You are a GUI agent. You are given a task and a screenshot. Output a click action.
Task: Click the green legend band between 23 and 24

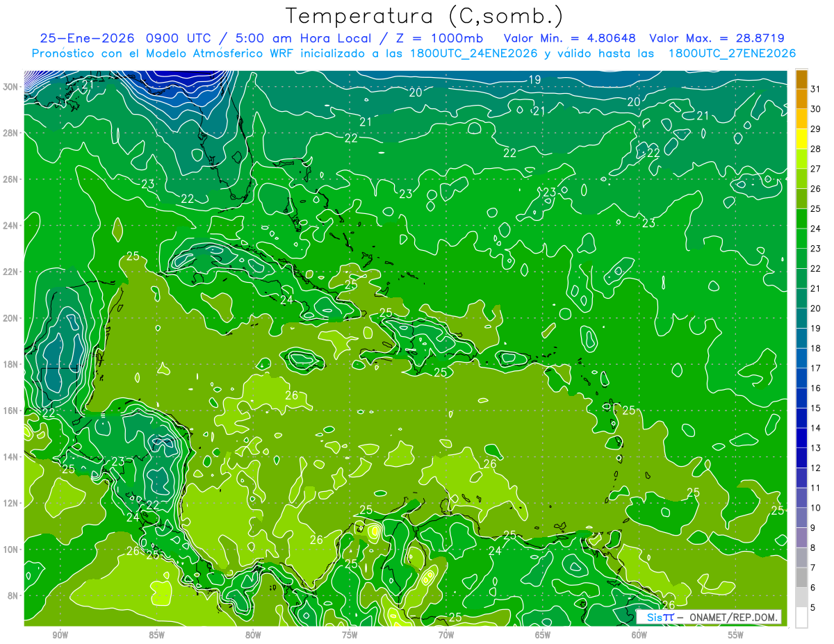pos(801,238)
